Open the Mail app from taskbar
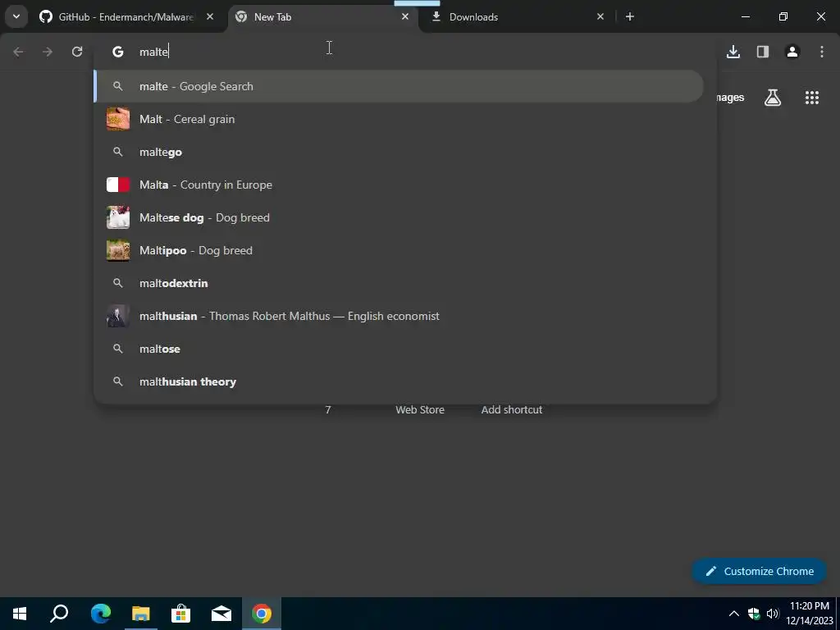The image size is (840, 630). pyautogui.click(x=221, y=614)
